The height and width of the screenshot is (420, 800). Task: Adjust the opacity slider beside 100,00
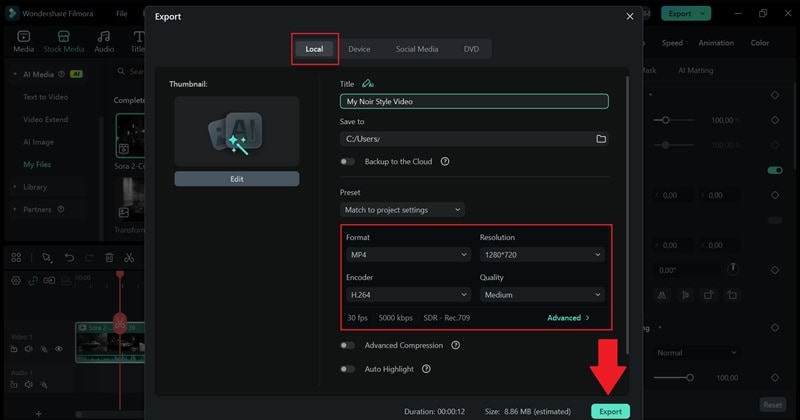[689, 378]
